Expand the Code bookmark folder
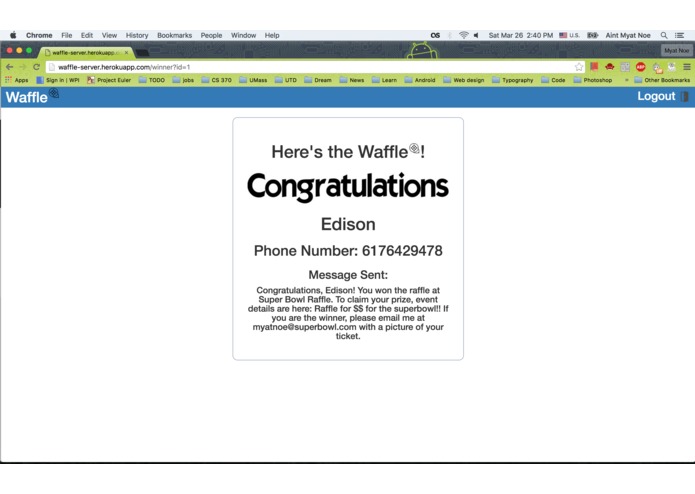Image resolution: width=695 pixels, height=494 pixels. coord(553,80)
